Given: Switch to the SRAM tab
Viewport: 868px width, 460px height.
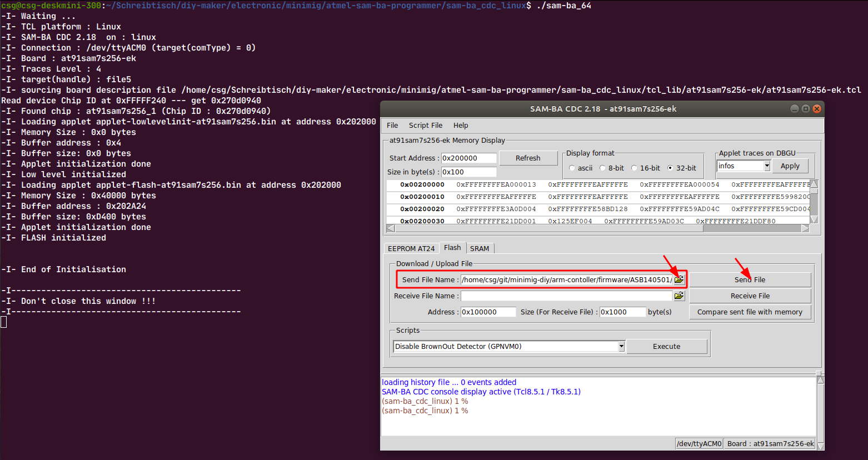Looking at the screenshot, I should 480,248.
